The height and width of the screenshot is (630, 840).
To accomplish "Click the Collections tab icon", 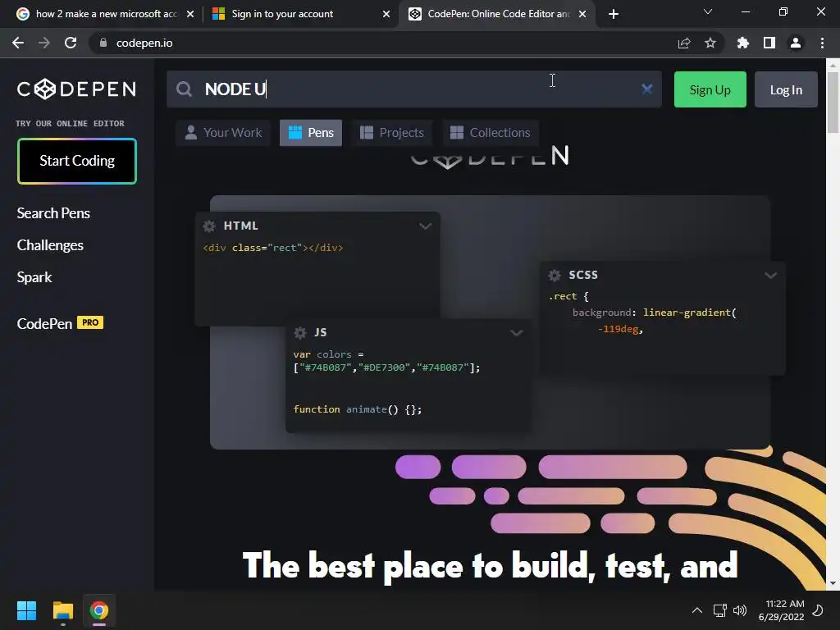I will [x=456, y=132].
